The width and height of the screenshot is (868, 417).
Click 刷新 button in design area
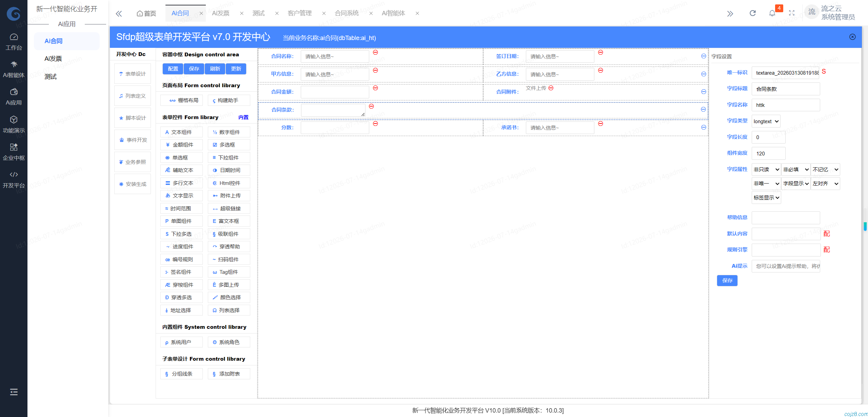[x=215, y=69]
